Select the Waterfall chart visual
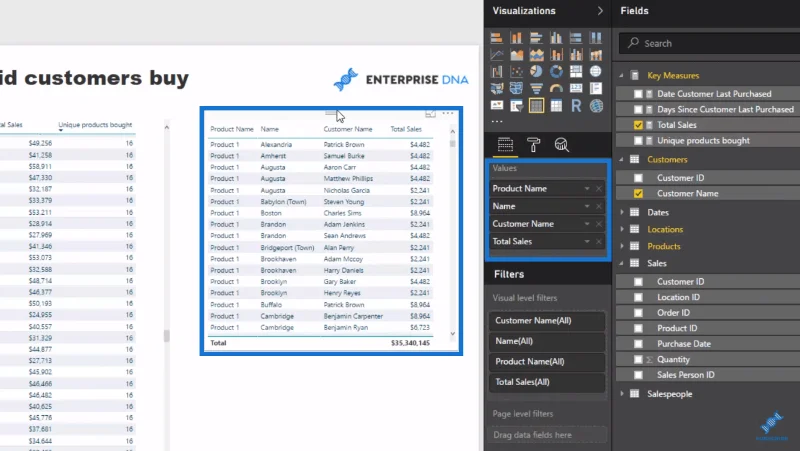 pyautogui.click(x=496, y=71)
